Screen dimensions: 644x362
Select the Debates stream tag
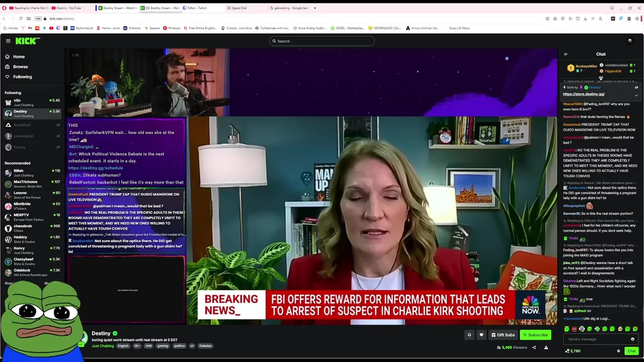click(205, 346)
